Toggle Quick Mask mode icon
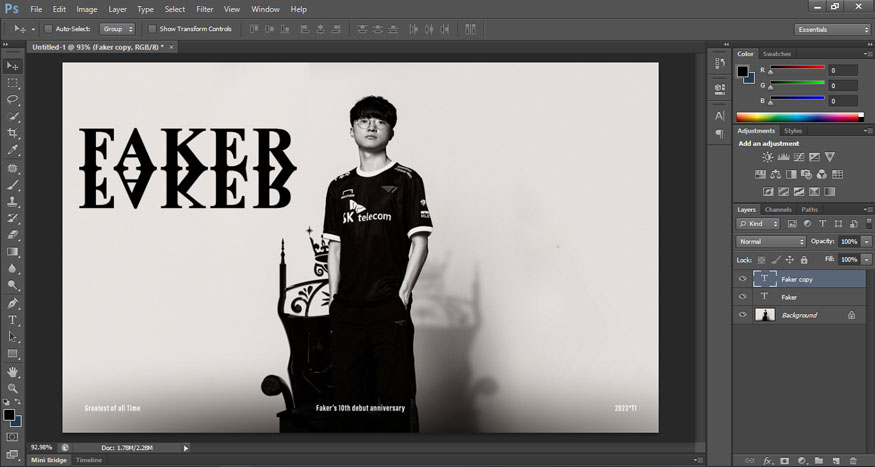 [12, 437]
